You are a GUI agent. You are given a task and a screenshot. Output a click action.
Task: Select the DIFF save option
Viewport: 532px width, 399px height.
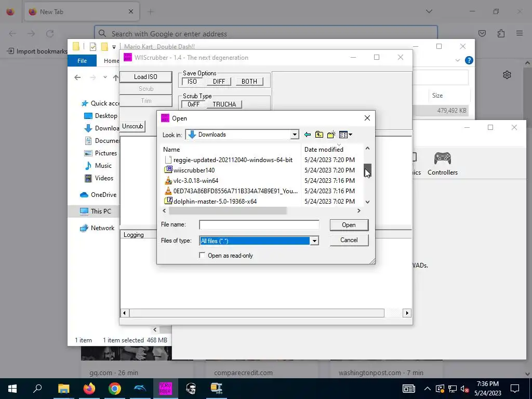coord(219,82)
